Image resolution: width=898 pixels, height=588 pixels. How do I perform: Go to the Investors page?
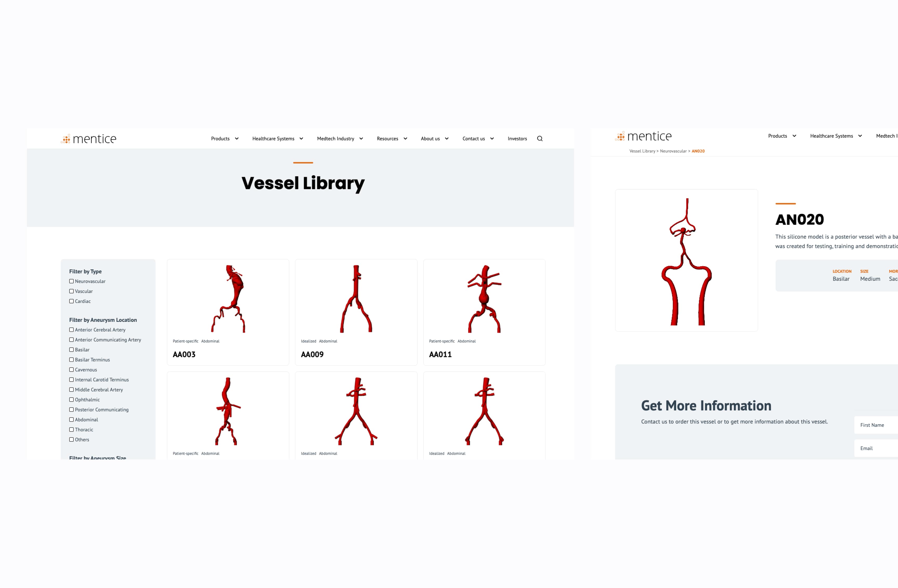[517, 139]
